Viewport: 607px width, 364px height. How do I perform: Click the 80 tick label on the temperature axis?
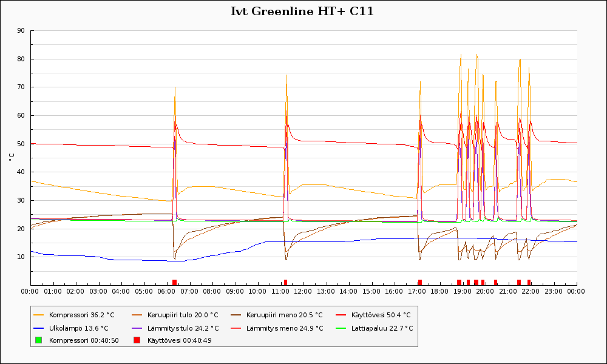[x=21, y=59]
